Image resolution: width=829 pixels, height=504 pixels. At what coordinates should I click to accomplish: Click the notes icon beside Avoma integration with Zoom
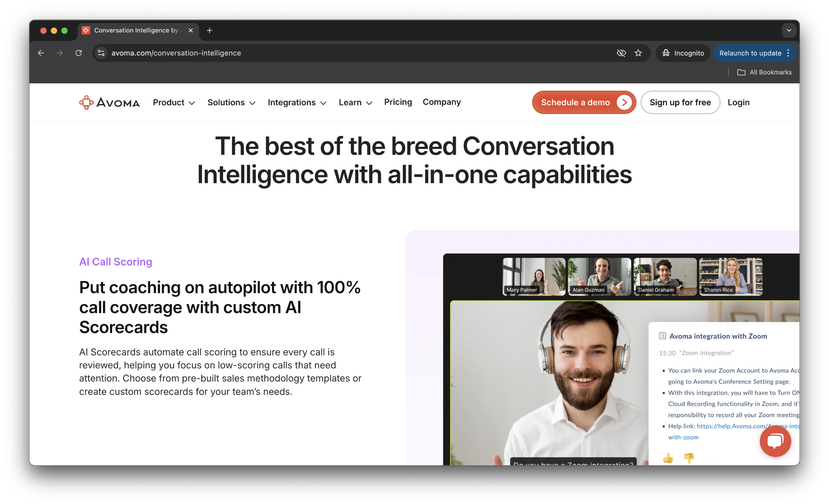pyautogui.click(x=662, y=336)
